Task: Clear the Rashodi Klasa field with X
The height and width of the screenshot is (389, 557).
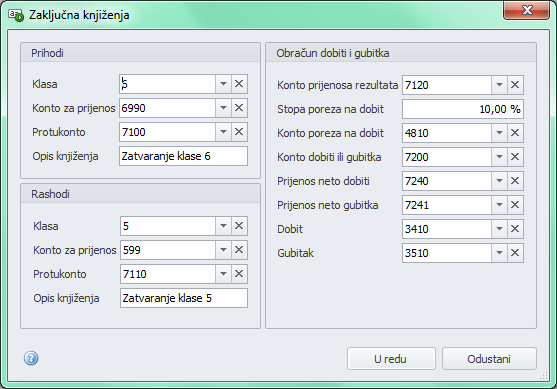Action: (239, 226)
